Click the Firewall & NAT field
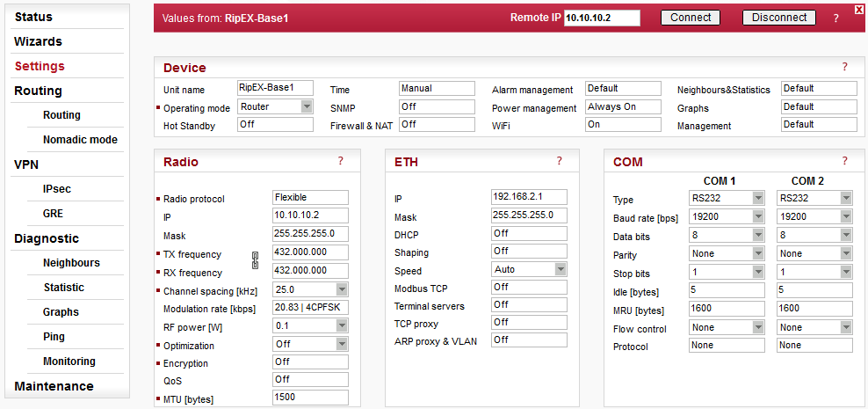The image size is (868, 409). 437,124
